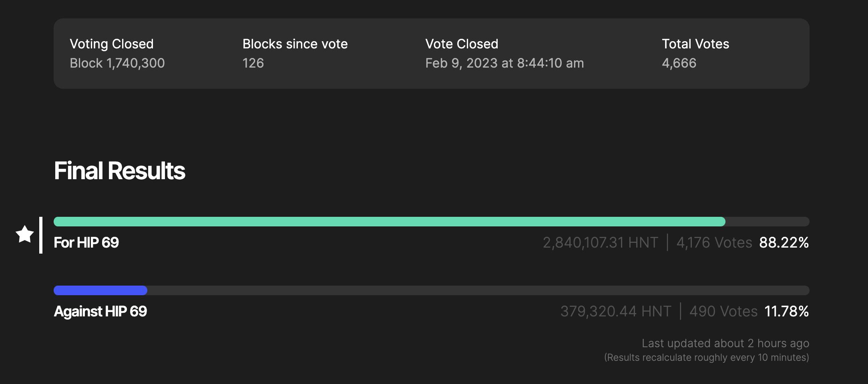The height and width of the screenshot is (384, 868).
Task: Click the "Last updated about 2 hours ago" text
Action: 725,343
